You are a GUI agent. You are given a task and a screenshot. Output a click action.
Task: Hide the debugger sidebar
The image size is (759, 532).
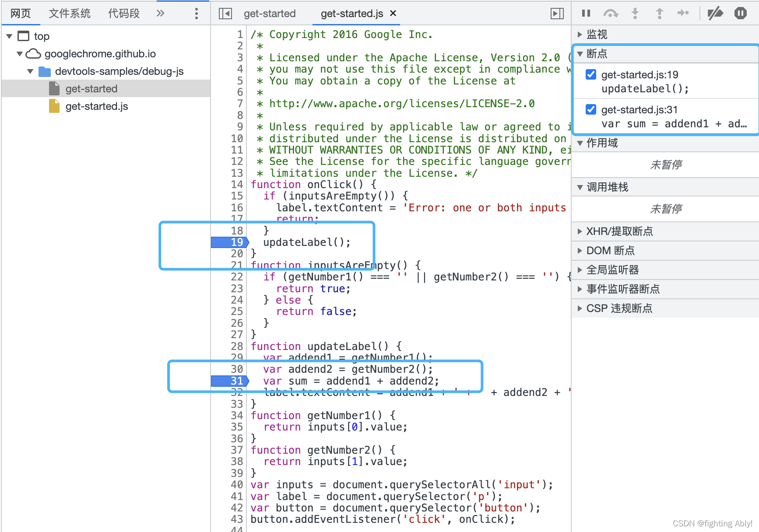[x=557, y=14]
